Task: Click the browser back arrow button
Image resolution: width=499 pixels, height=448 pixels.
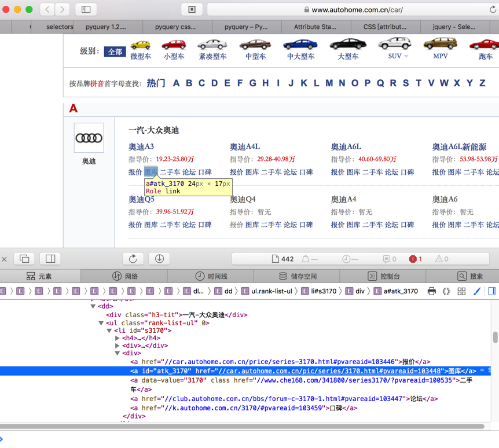Action: pos(47,9)
